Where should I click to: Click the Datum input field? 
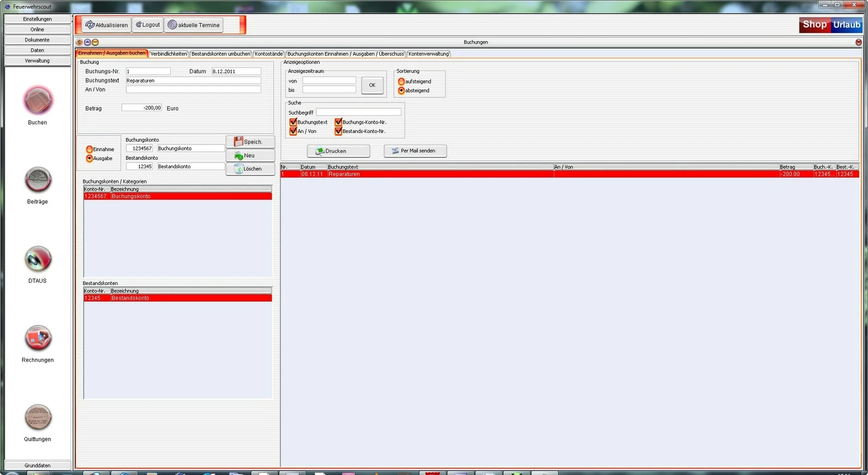coord(236,71)
